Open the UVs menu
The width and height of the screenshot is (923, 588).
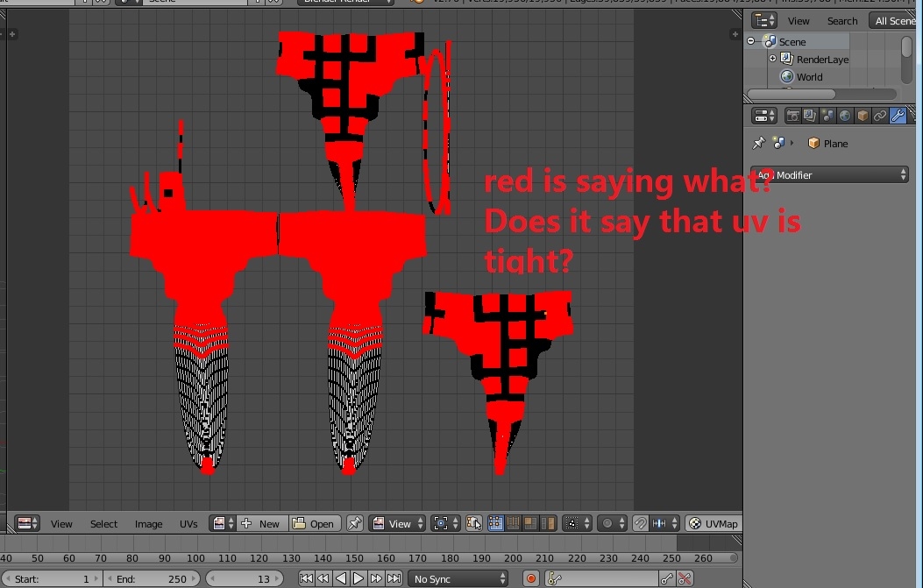188,524
